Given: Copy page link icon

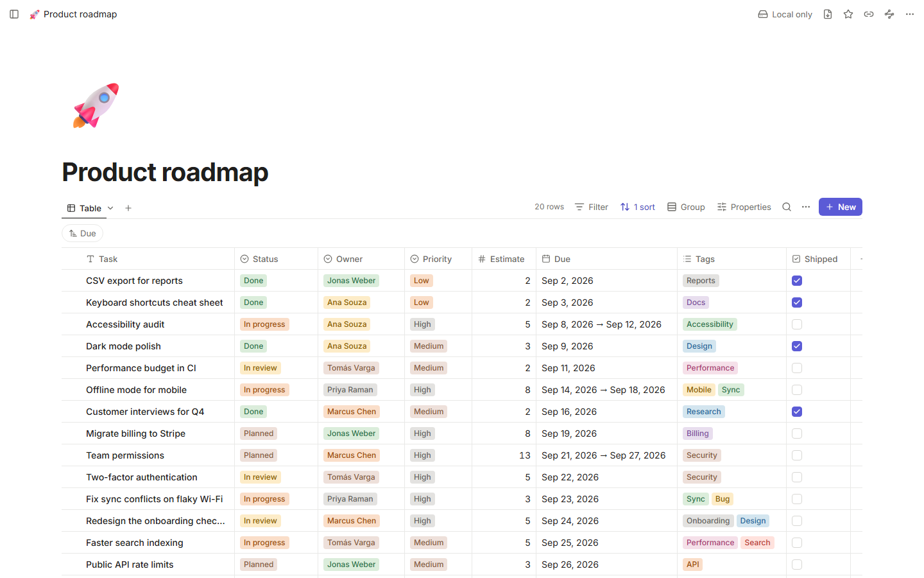Looking at the screenshot, I should pyautogui.click(x=869, y=14).
